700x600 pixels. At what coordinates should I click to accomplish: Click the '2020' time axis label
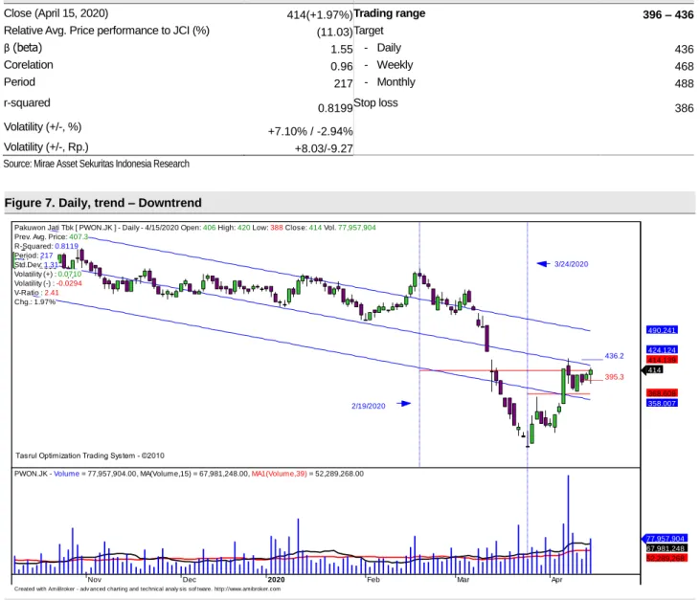point(276,580)
